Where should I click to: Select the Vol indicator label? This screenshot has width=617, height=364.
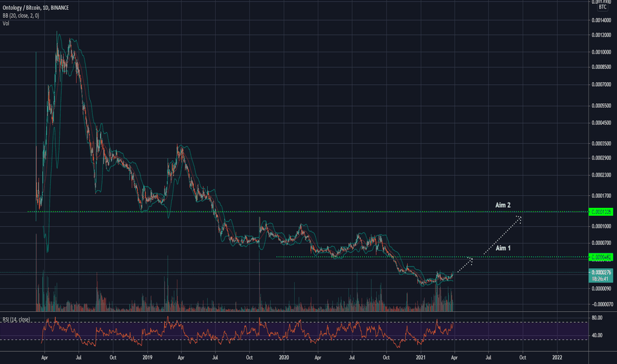(6, 24)
